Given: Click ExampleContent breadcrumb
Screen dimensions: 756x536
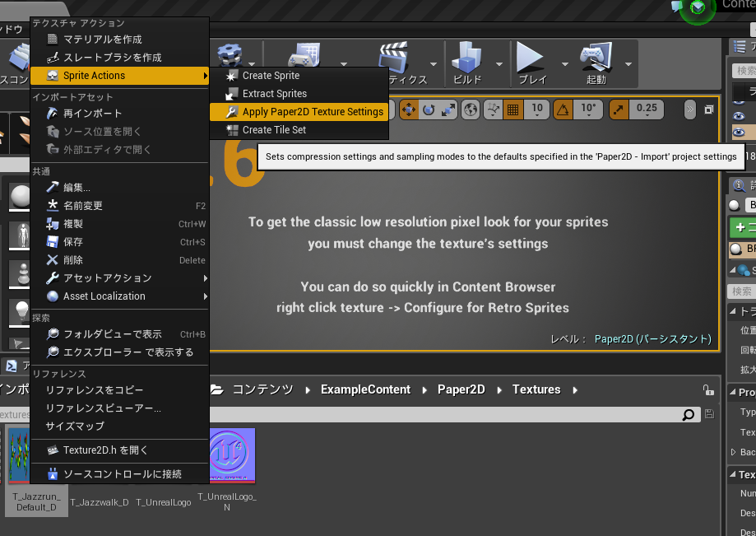Looking at the screenshot, I should pos(365,389).
